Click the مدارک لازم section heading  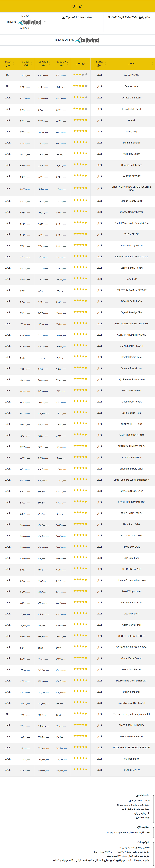(142, 827)
